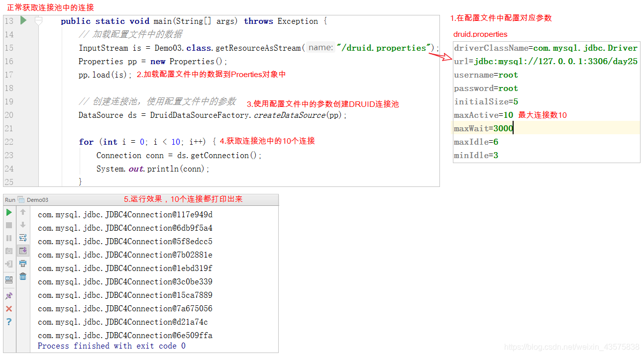Click the System.out.println(conn) statement
644x356 pixels.
[153, 169]
